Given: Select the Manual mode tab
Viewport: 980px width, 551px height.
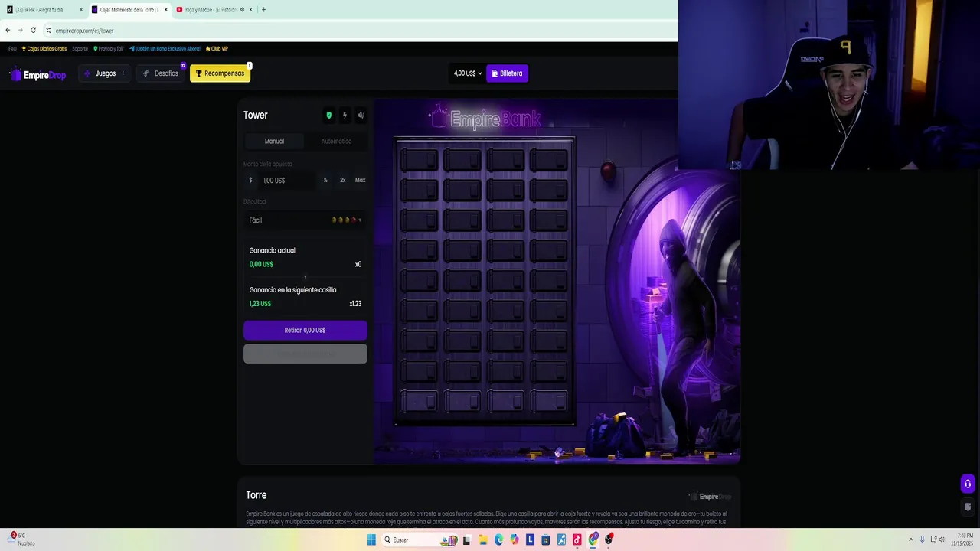Looking at the screenshot, I should click(x=274, y=141).
